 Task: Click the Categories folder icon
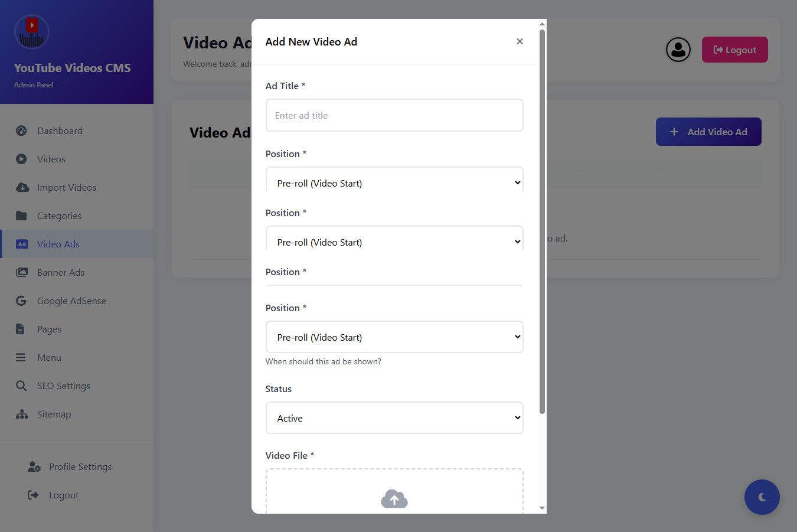pyautogui.click(x=21, y=216)
